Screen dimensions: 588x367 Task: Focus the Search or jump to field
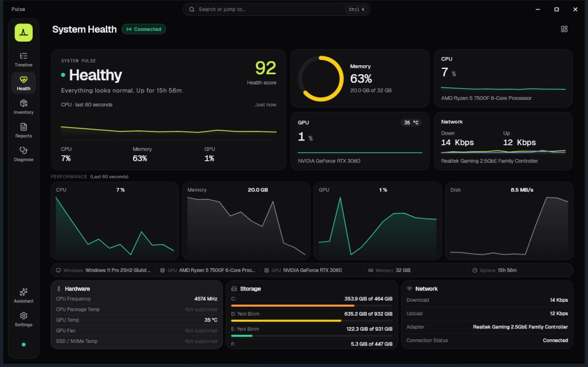(x=276, y=10)
